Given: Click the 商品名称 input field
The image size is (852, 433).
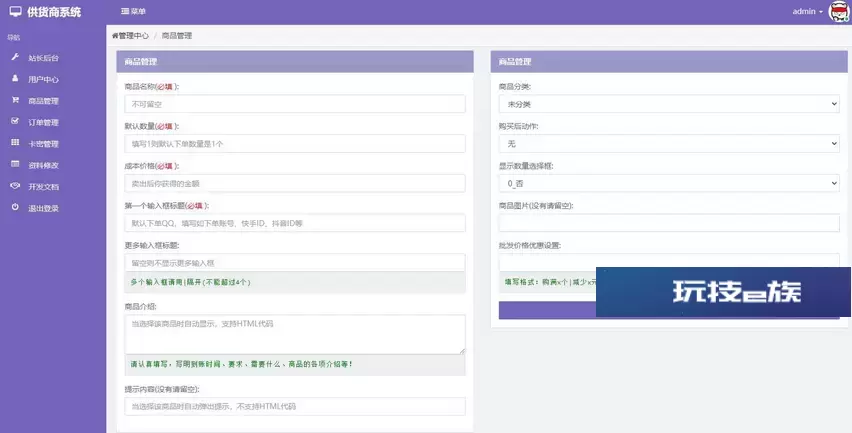Looking at the screenshot, I should point(295,104).
